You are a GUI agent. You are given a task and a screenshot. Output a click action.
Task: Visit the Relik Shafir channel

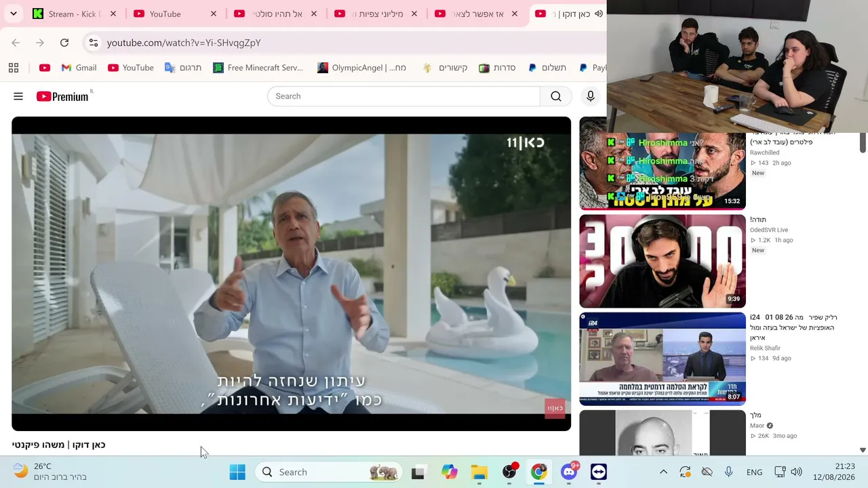(765, 348)
